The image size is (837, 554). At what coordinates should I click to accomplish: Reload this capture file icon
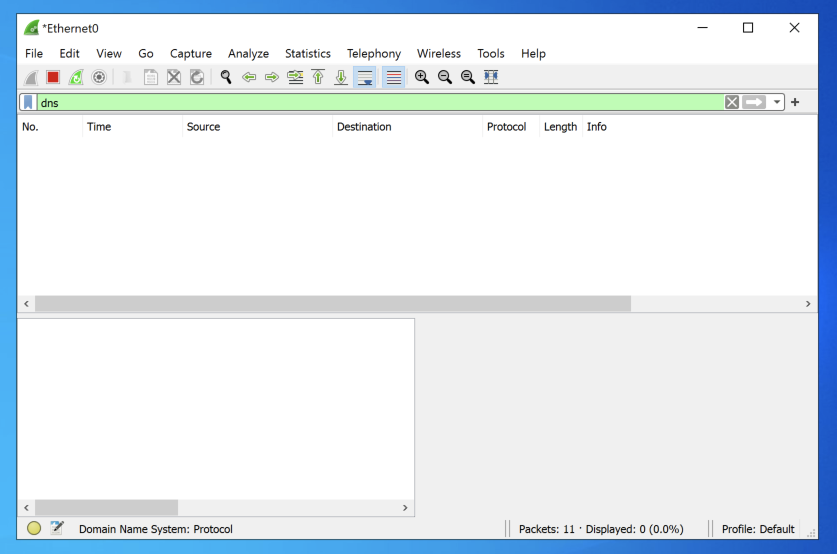click(x=197, y=77)
